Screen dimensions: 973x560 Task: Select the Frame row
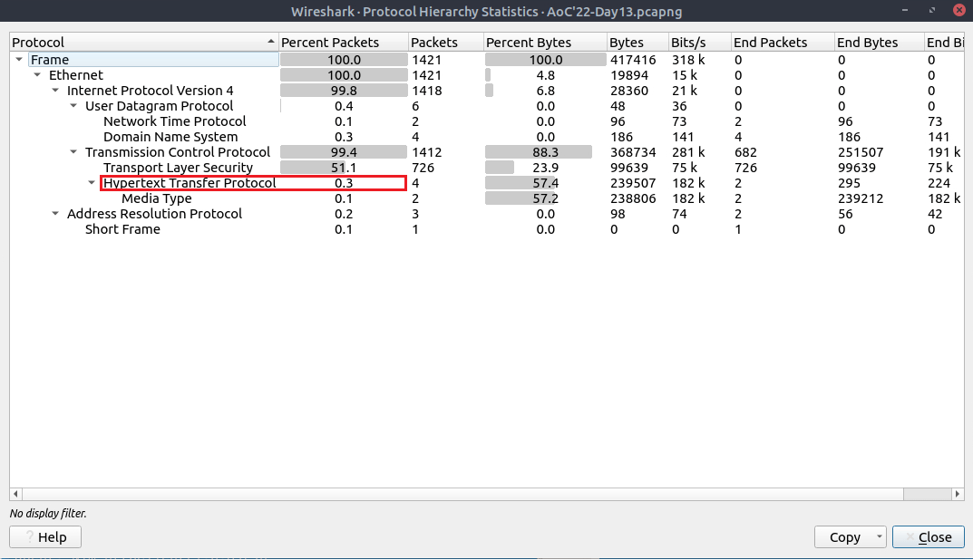click(486, 60)
